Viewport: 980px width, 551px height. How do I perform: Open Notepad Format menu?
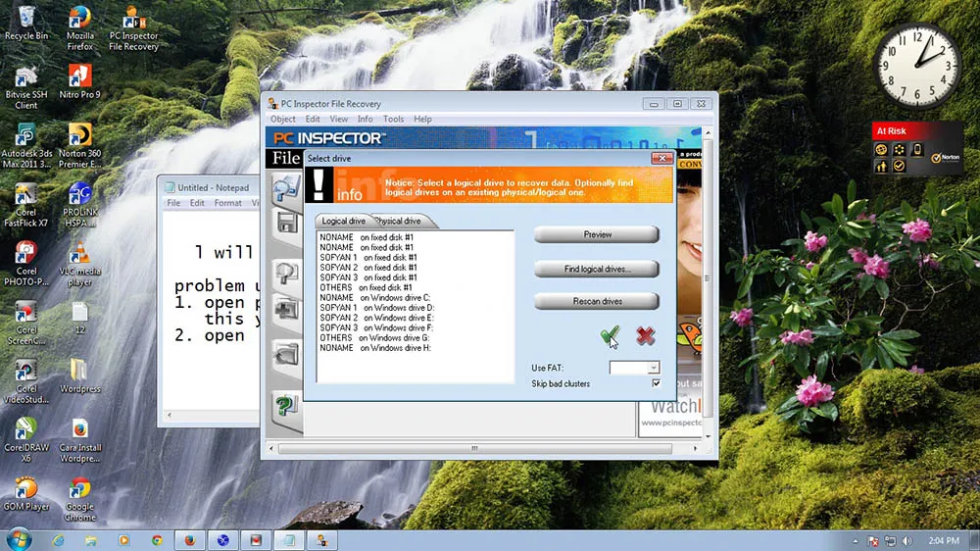coord(227,203)
